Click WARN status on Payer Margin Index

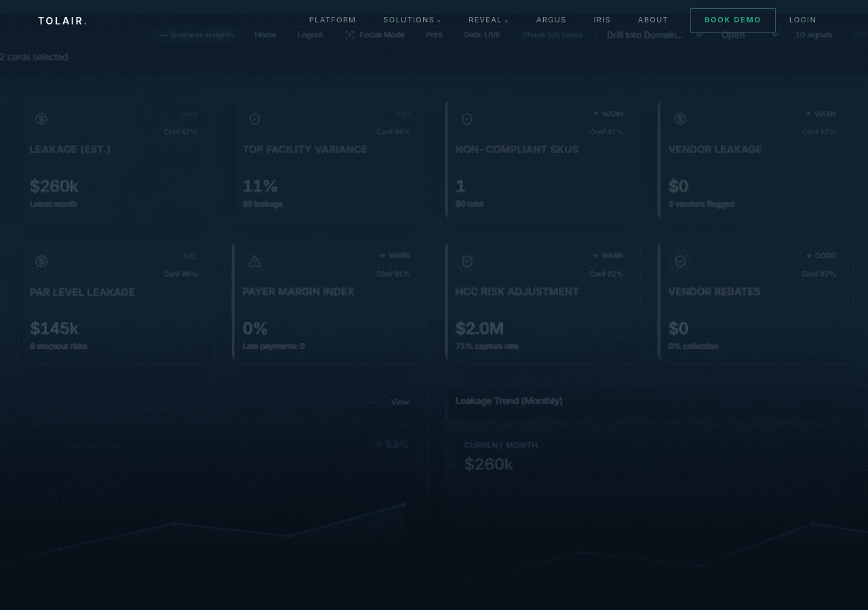(395, 256)
